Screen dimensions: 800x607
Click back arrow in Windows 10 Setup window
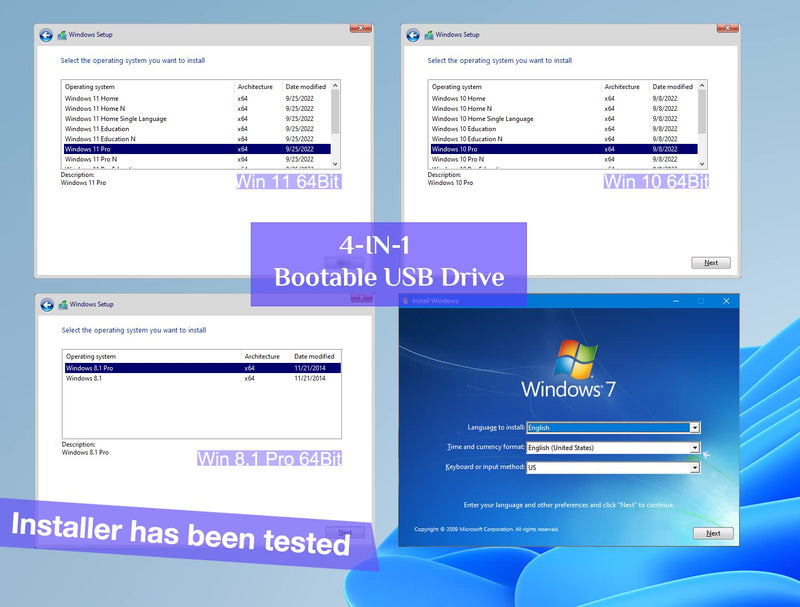413,35
